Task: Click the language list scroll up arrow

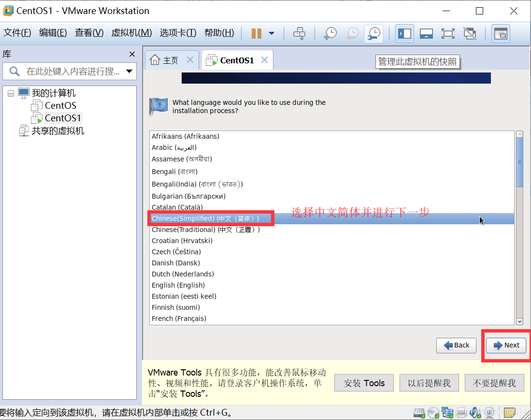Action: tap(519, 134)
